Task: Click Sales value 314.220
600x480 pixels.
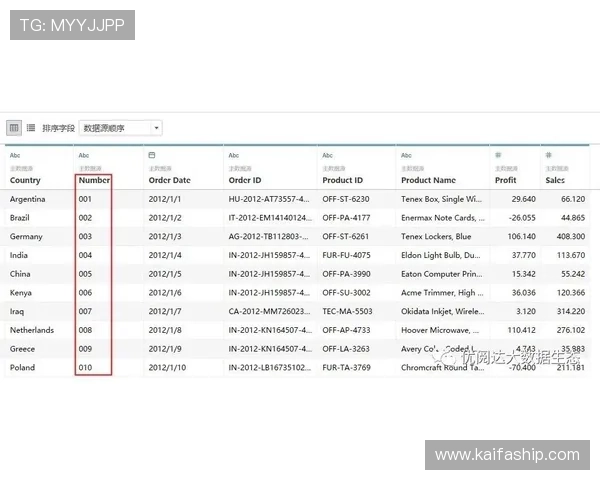Action: pyautogui.click(x=571, y=312)
